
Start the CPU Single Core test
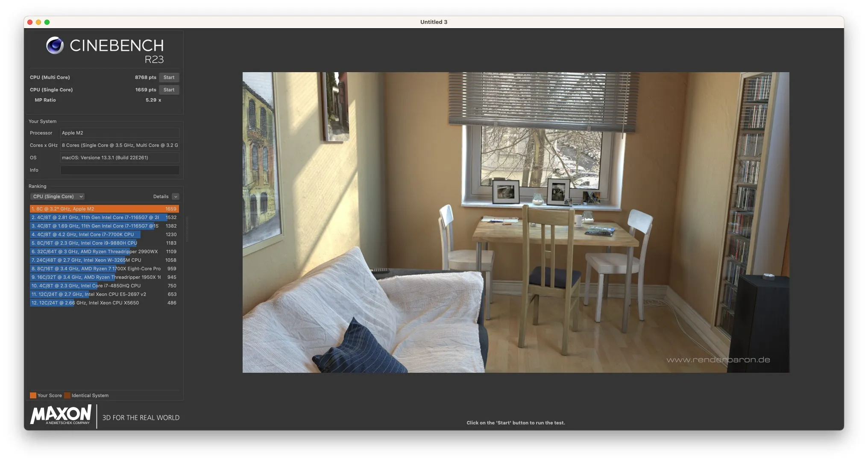pyautogui.click(x=169, y=90)
